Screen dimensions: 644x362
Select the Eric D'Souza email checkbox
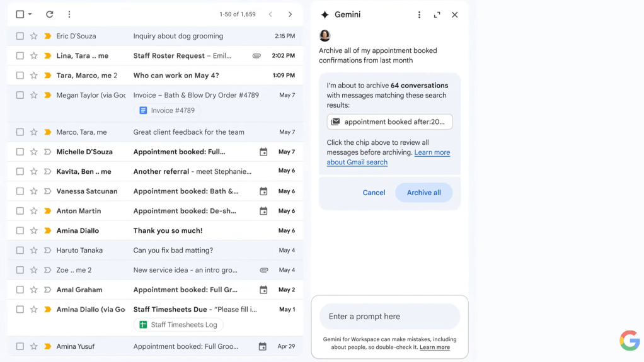pos(20,36)
